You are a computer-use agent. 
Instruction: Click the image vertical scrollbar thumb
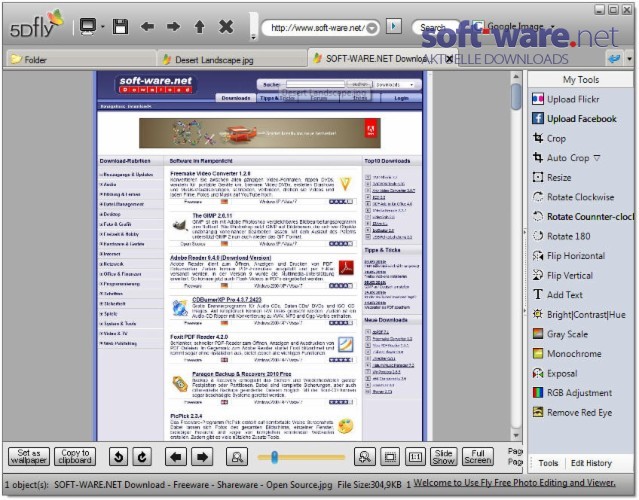(x=516, y=96)
